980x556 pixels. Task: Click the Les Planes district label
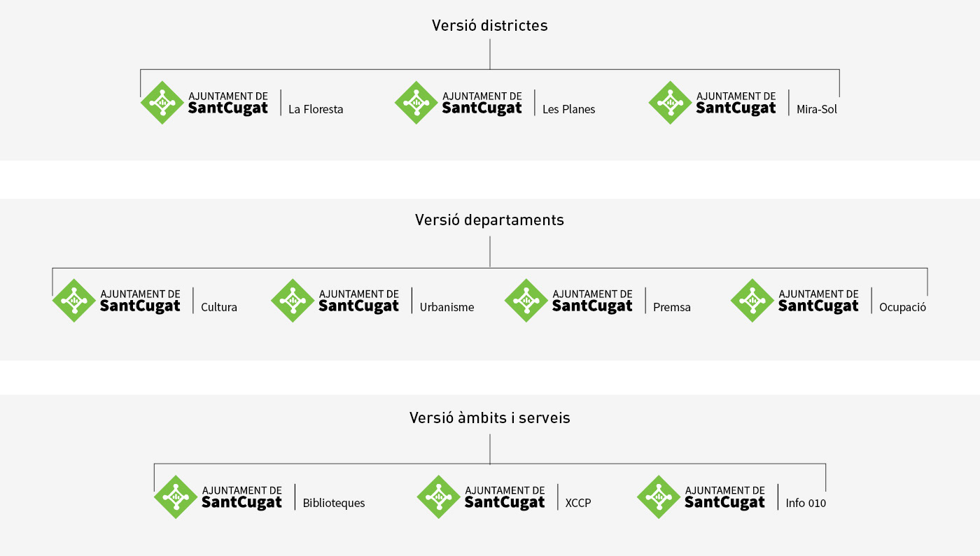pyautogui.click(x=568, y=110)
